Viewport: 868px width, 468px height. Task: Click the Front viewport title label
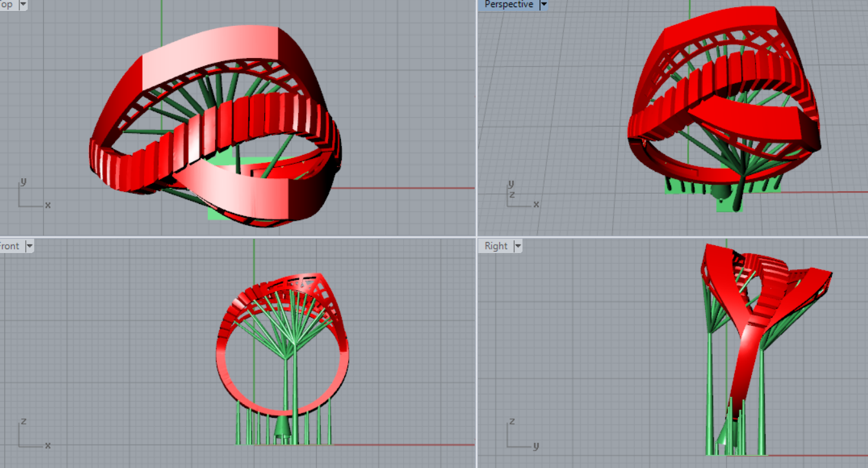(10, 246)
